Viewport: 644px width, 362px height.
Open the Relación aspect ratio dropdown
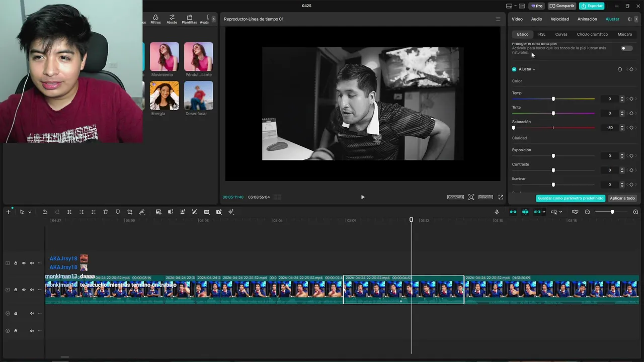tap(486, 197)
